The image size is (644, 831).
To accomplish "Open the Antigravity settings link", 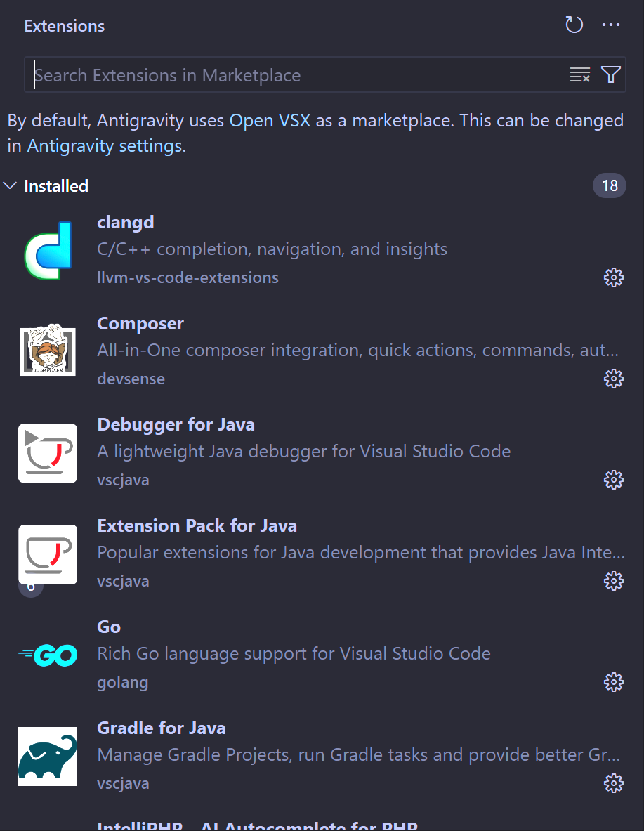I will pos(105,146).
